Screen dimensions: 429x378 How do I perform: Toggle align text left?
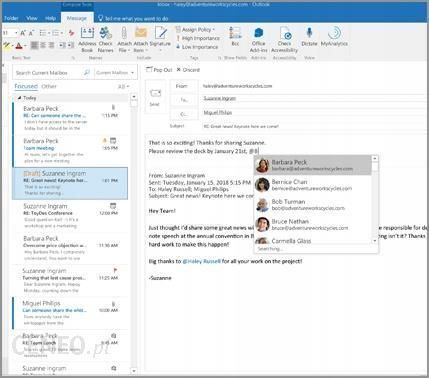[34, 45]
